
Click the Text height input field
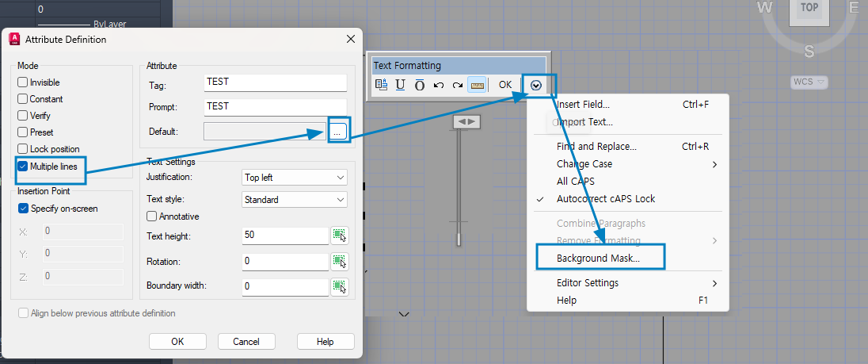(286, 236)
